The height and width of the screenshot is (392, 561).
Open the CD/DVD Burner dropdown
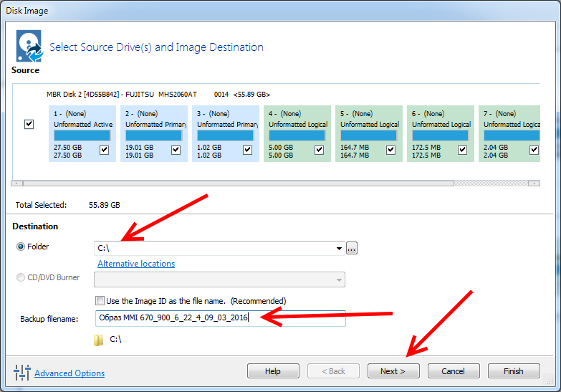point(338,279)
